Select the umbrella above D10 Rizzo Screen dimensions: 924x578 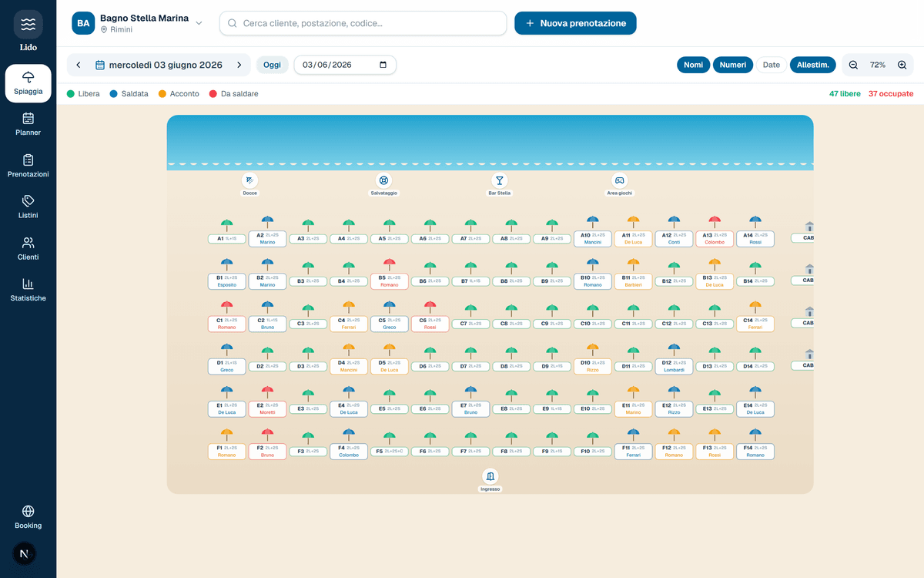pos(593,351)
